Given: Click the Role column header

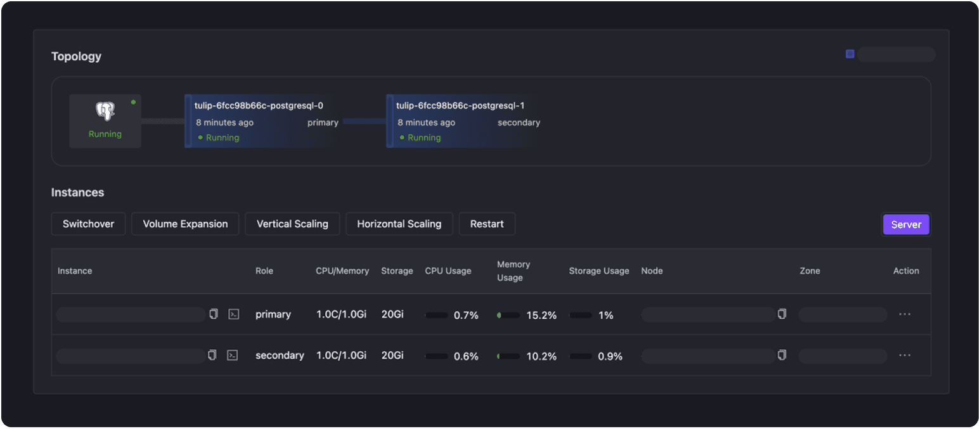Looking at the screenshot, I should tap(264, 271).
